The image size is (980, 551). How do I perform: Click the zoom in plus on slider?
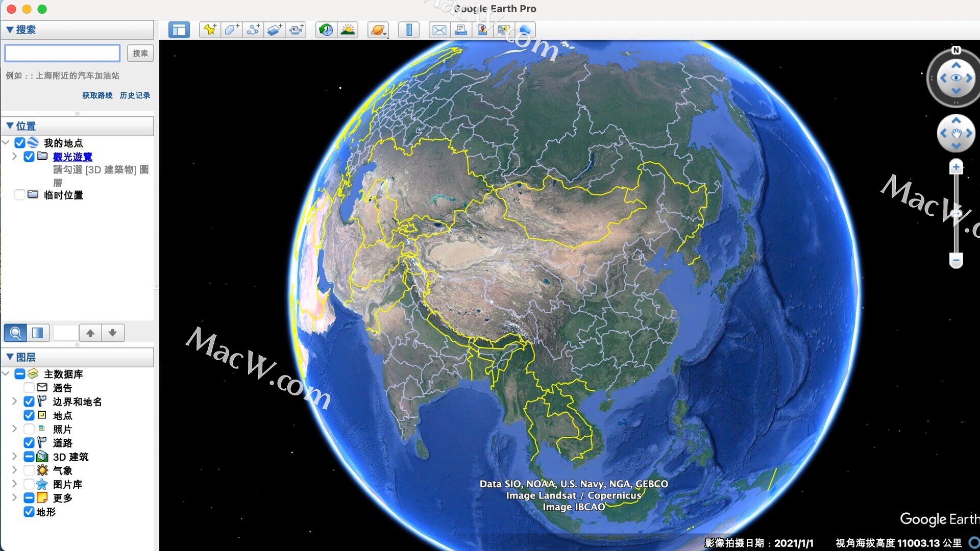[956, 167]
